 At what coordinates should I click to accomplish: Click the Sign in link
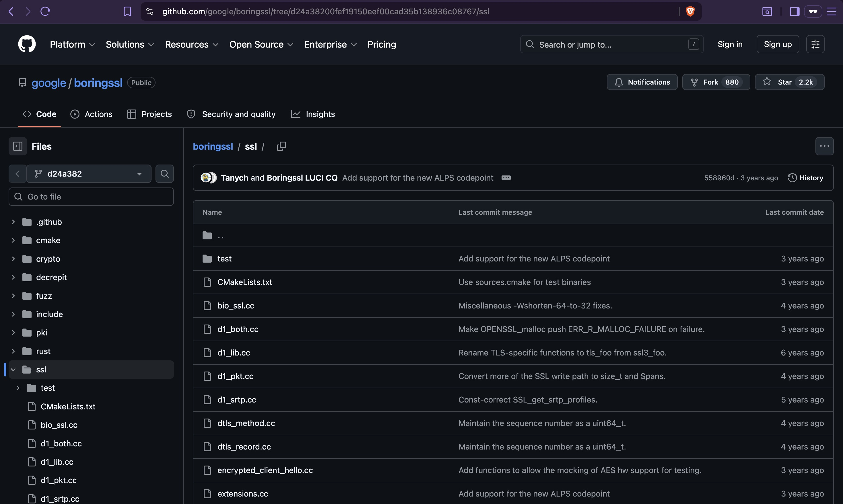[x=730, y=44]
